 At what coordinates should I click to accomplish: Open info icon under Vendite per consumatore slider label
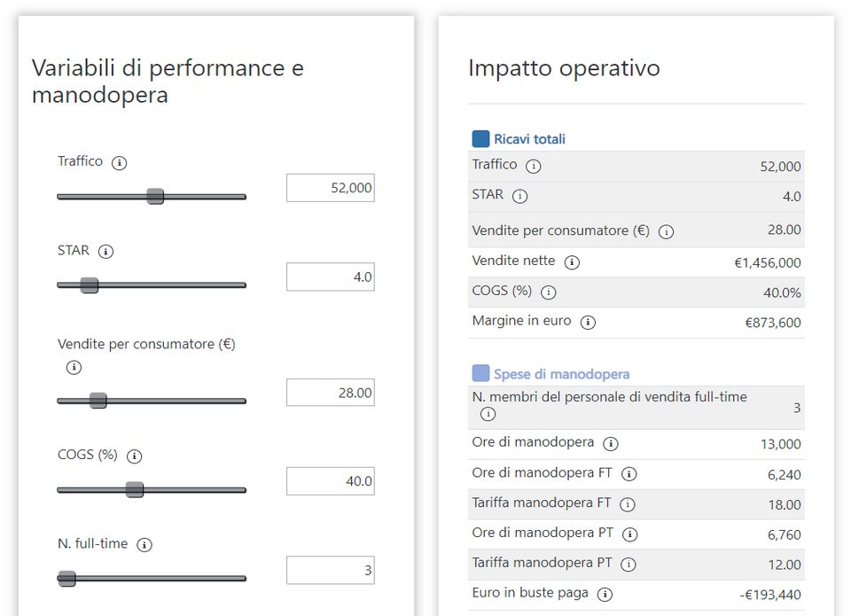coord(74,367)
